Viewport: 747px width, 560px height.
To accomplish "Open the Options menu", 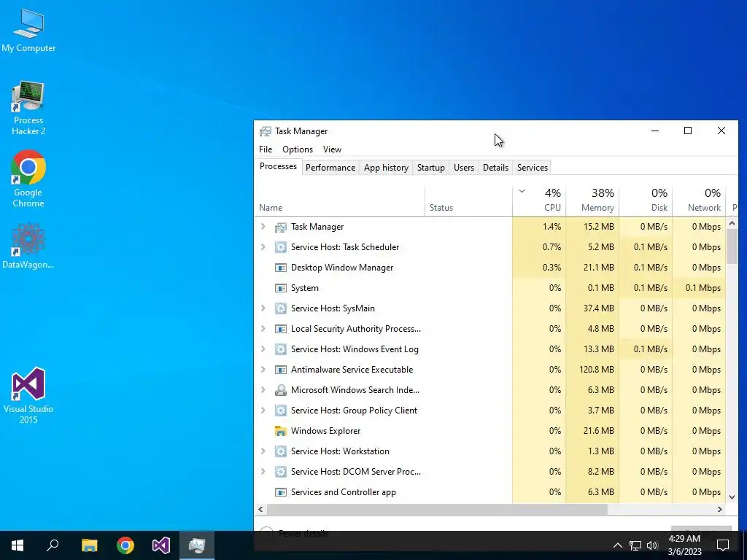I will 298,149.
